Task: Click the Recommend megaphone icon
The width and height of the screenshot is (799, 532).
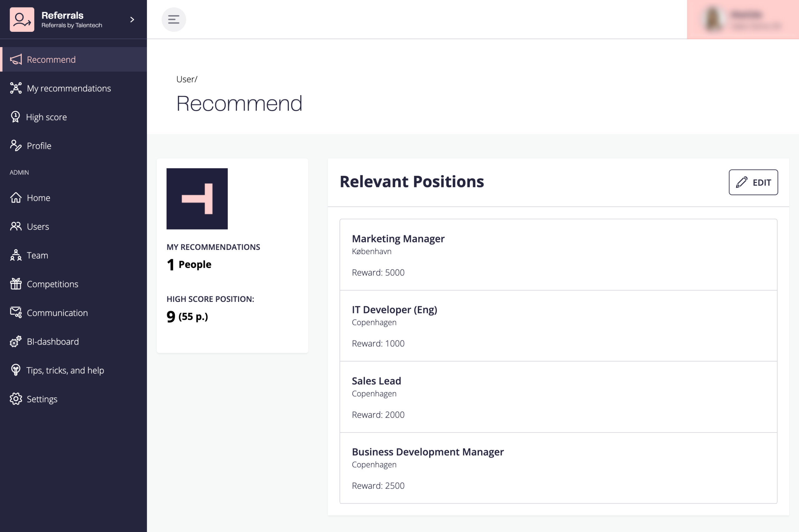Action: (x=16, y=59)
